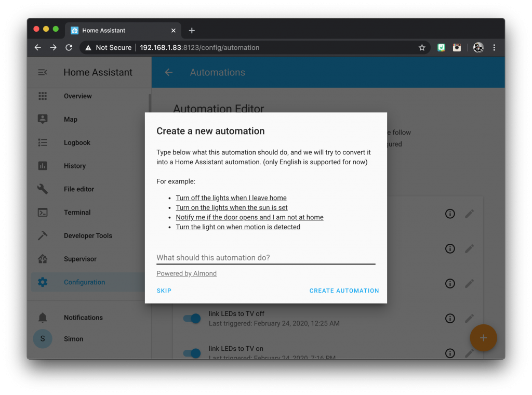Image resolution: width=532 pixels, height=395 pixels.
Task: Bookmark this page with the star icon
Action: pos(422,47)
